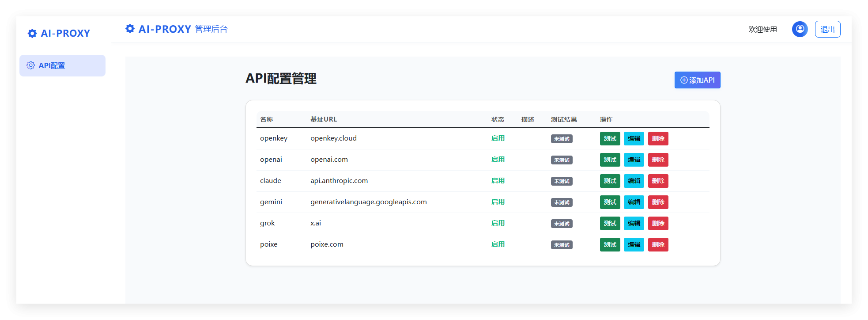Click 删除 for the claude row

click(658, 181)
